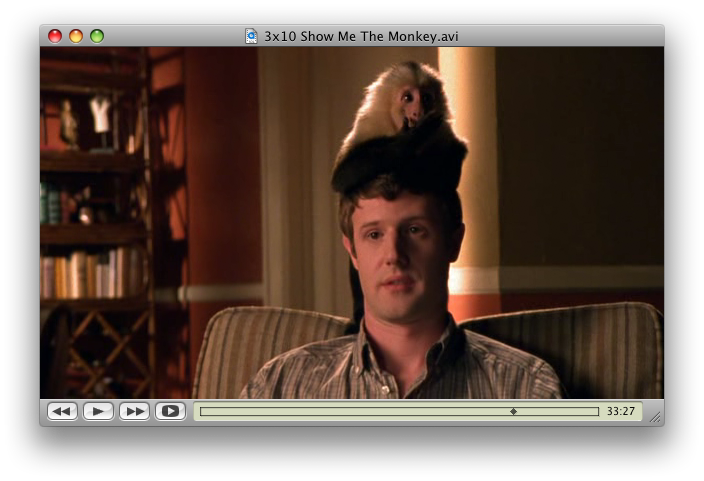Image resolution: width=704 pixels, height=481 pixels.
Task: Minimize the window with yellow button
Action: coord(76,36)
